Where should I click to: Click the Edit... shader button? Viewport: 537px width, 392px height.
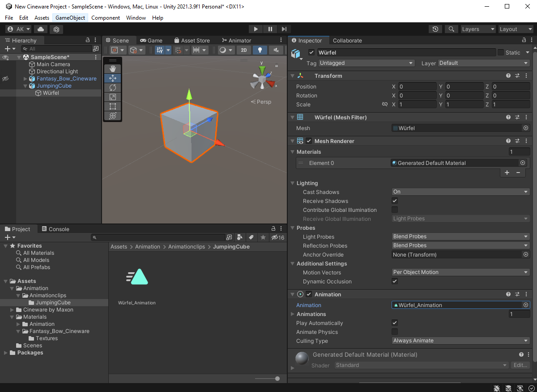[520, 365]
